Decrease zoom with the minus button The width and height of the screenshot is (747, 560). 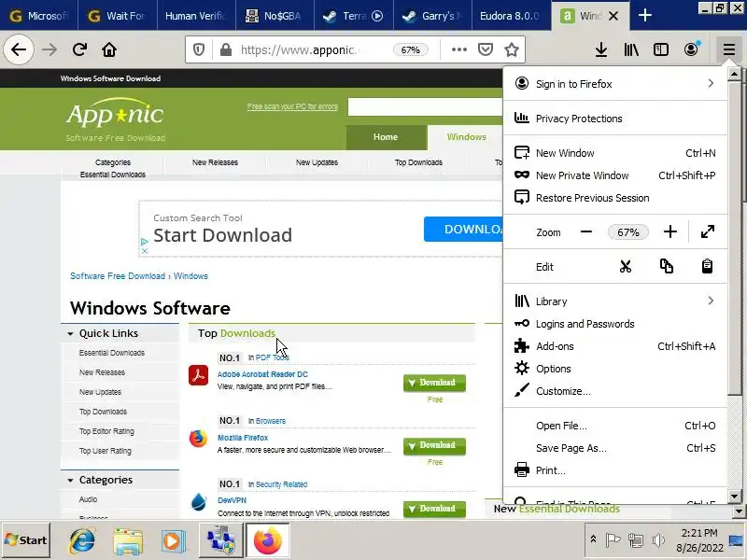(586, 231)
